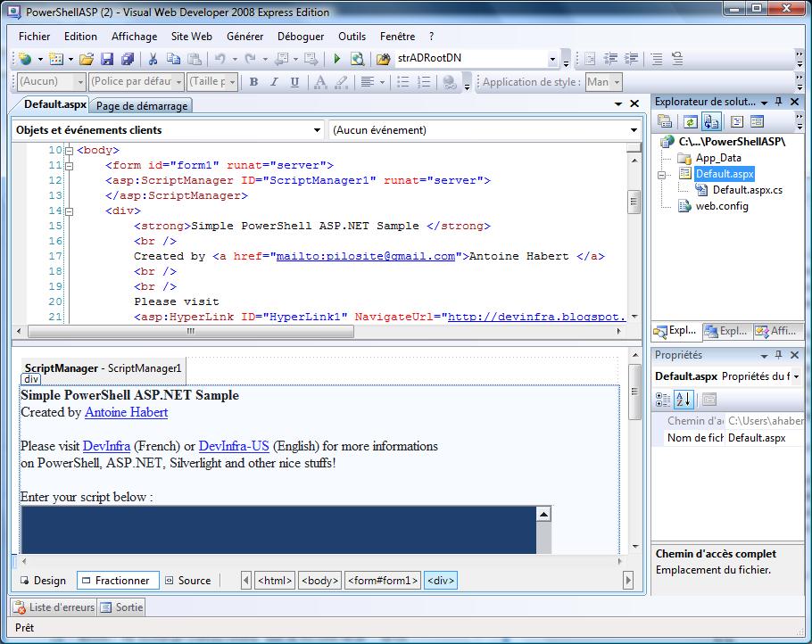Open the (Aucun événement) dropdown
The image size is (812, 644).
[634, 130]
